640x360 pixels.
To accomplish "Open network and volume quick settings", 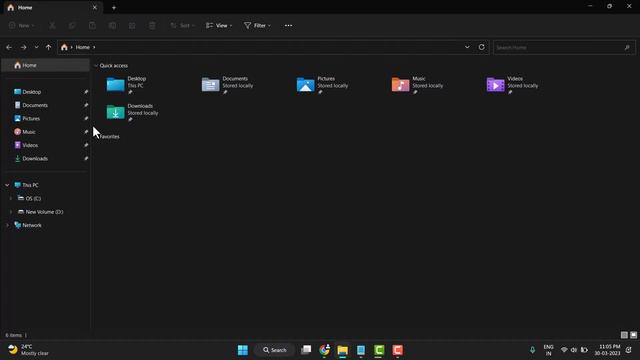I will [574, 350].
